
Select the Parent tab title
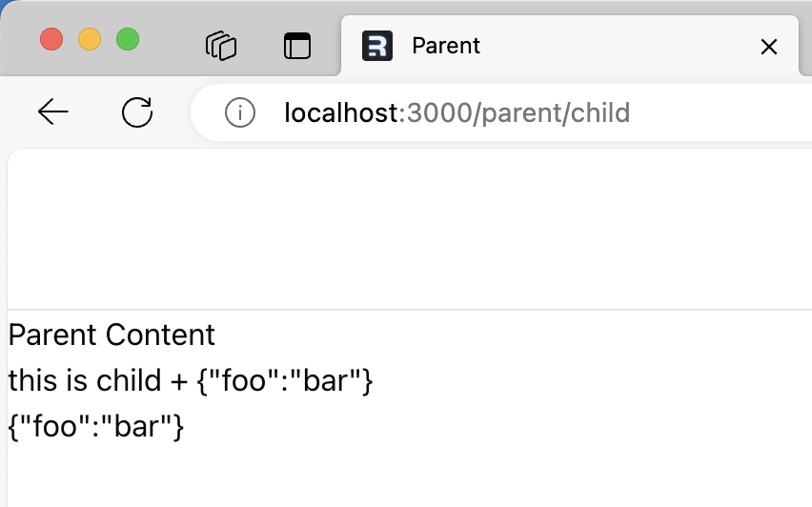pyautogui.click(x=446, y=46)
